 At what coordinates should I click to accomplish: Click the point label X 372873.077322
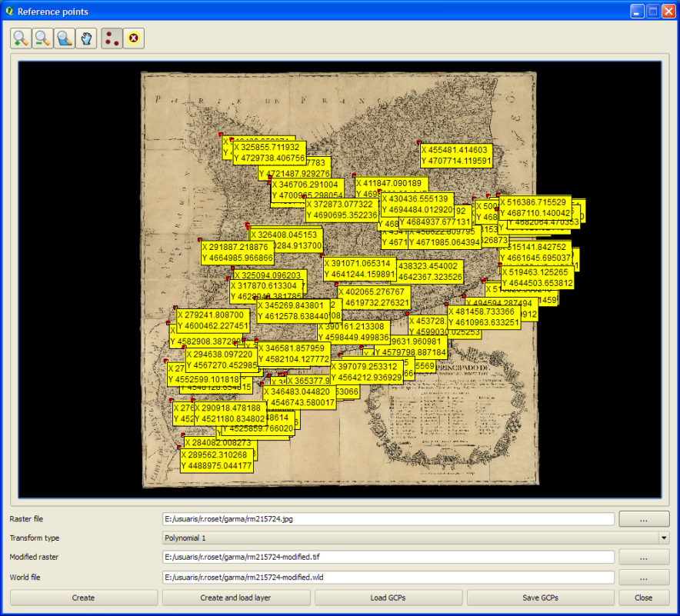coord(342,210)
